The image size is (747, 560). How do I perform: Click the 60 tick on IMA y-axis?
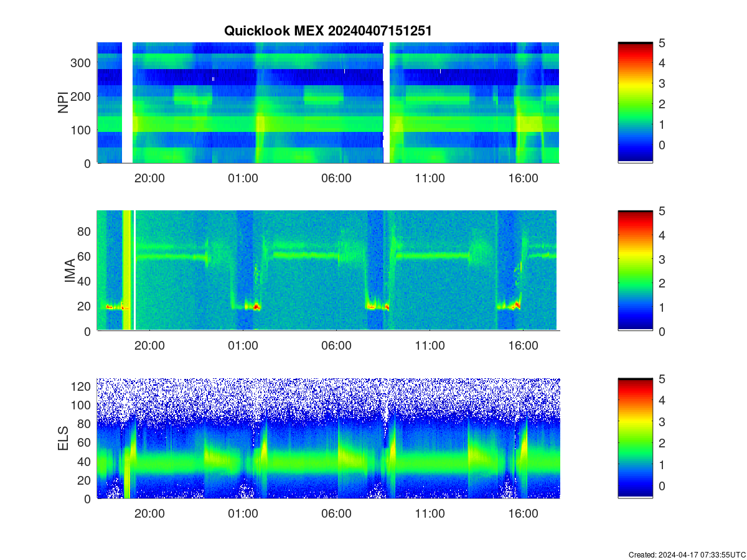(85, 256)
